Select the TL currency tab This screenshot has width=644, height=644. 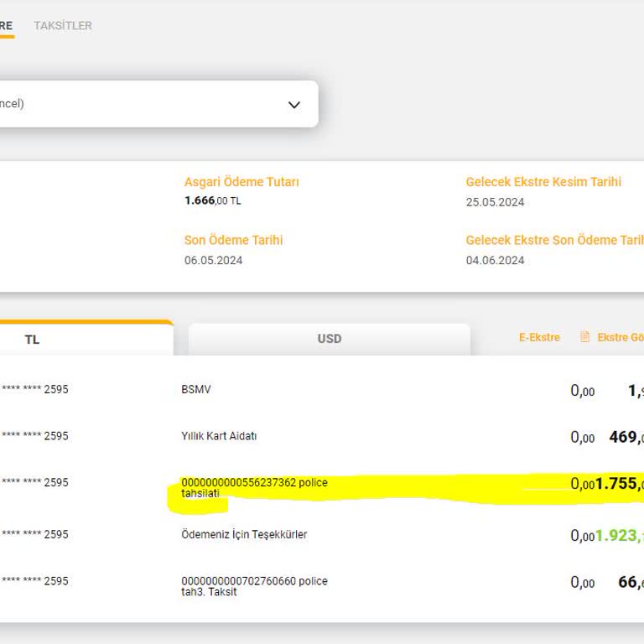(x=34, y=340)
